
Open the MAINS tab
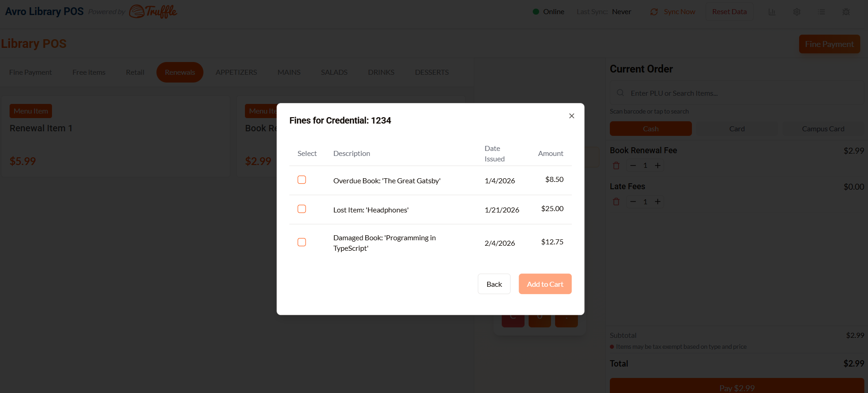[289, 72]
